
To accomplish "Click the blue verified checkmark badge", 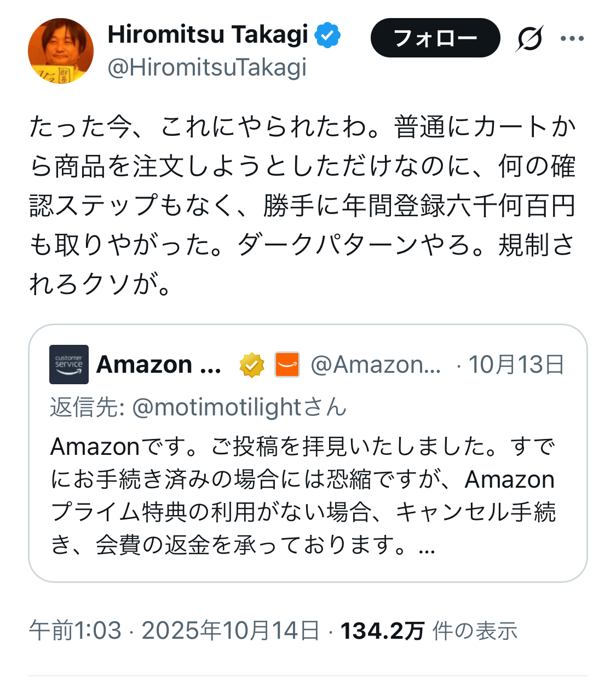I will tap(327, 36).
